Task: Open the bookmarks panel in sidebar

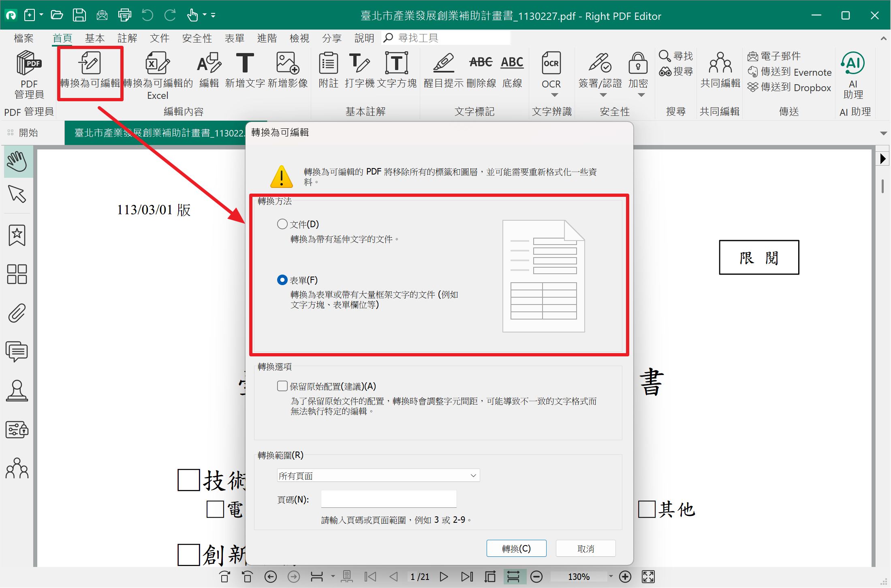Action: click(17, 235)
